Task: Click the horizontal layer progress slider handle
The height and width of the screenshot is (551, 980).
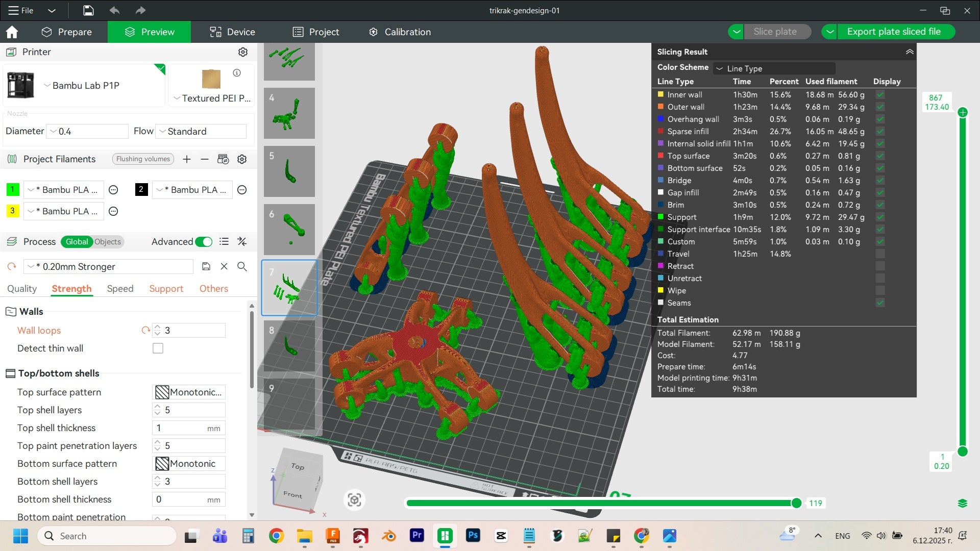Action: (x=796, y=504)
